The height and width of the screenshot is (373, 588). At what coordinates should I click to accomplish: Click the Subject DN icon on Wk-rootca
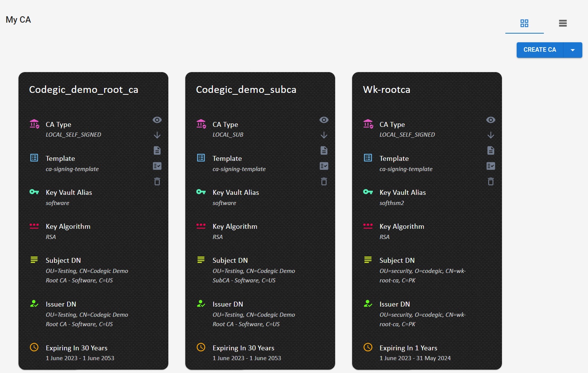(x=368, y=259)
